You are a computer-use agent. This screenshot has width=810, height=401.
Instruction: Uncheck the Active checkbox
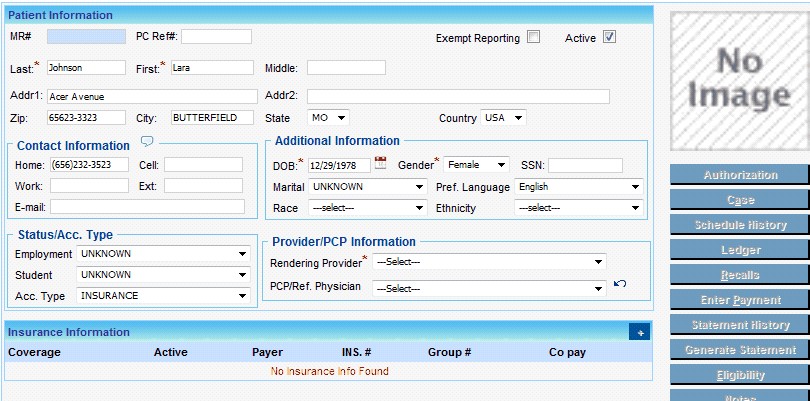(609, 38)
